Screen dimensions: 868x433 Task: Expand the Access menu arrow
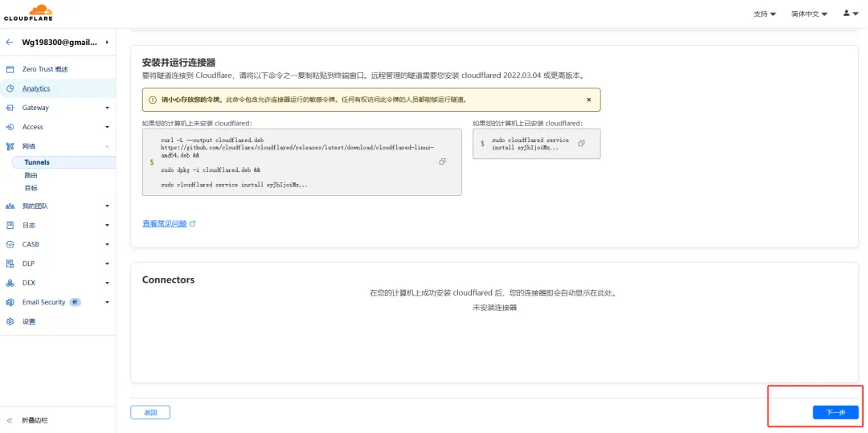(x=108, y=127)
